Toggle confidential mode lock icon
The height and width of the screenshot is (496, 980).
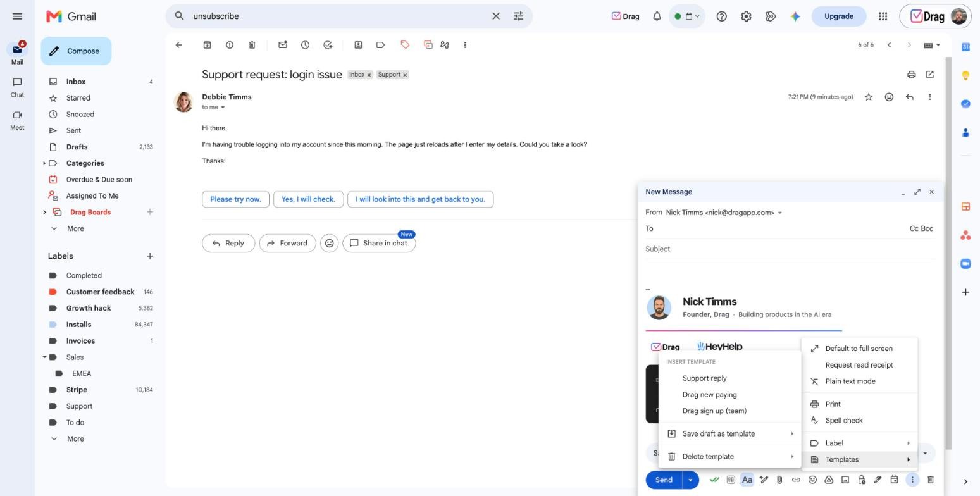[x=862, y=480]
